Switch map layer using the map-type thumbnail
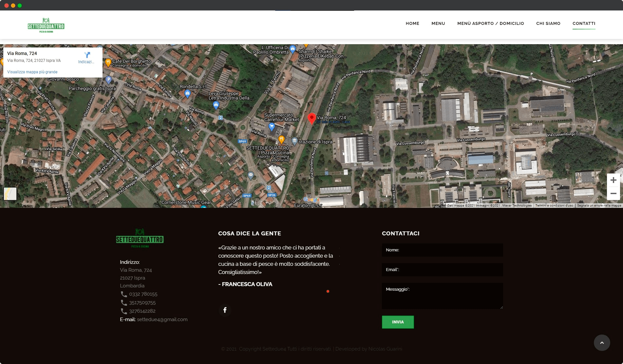 pyautogui.click(x=10, y=193)
